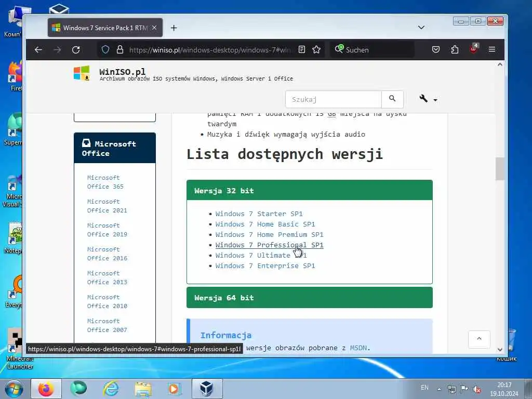Click the muted volume tray icon
Screen dimensions: 532x399
click(x=477, y=389)
